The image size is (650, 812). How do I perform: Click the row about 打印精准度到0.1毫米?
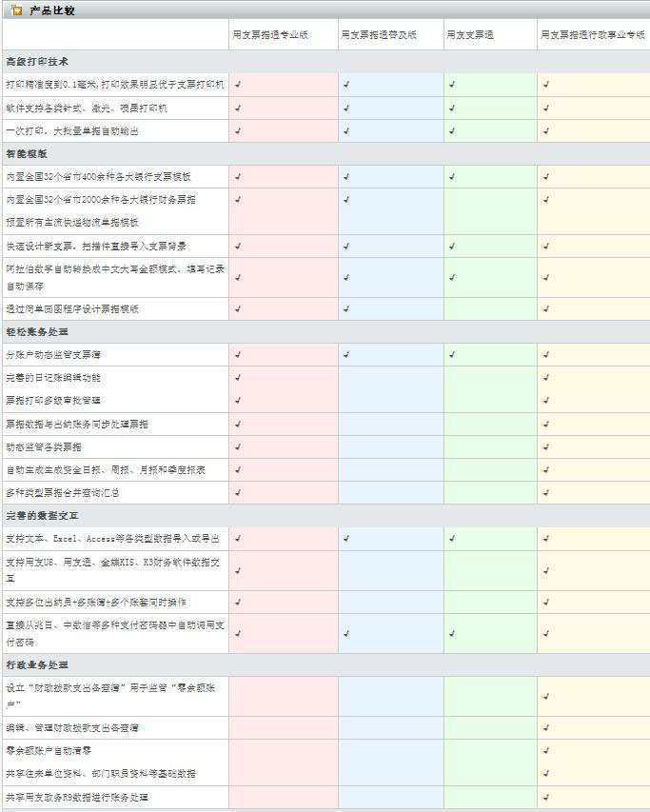(x=326, y=85)
